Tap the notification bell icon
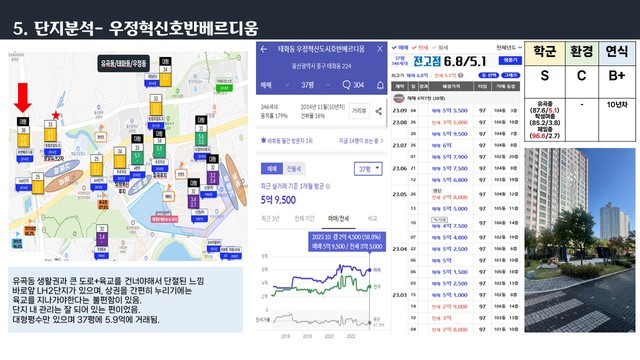Image resolution: width=640 pixels, height=360 pixels. (x=380, y=85)
